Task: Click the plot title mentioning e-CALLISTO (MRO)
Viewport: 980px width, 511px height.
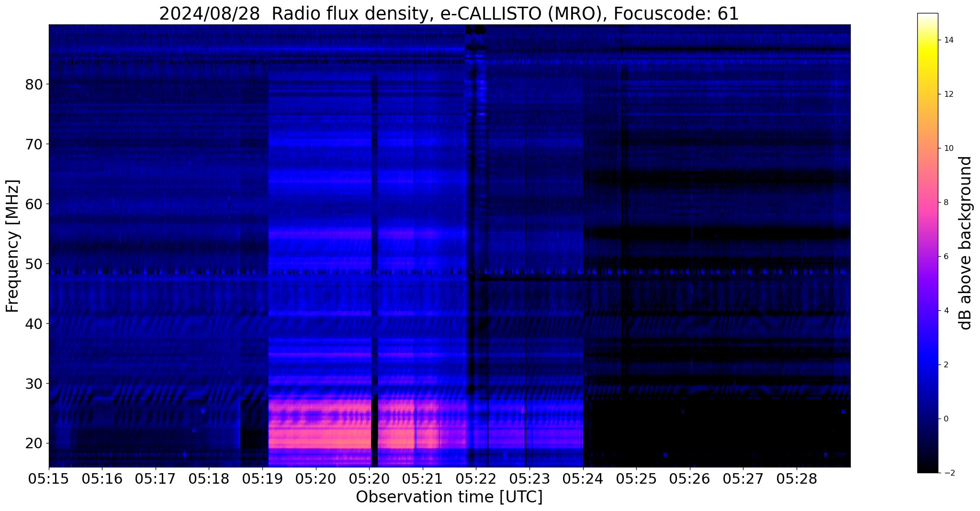Action: (449, 13)
